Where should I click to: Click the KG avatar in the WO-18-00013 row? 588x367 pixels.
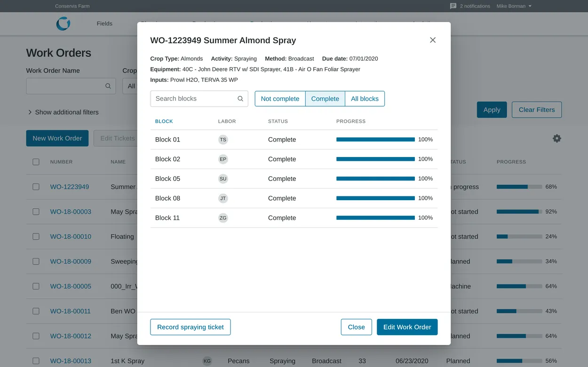pyautogui.click(x=207, y=361)
